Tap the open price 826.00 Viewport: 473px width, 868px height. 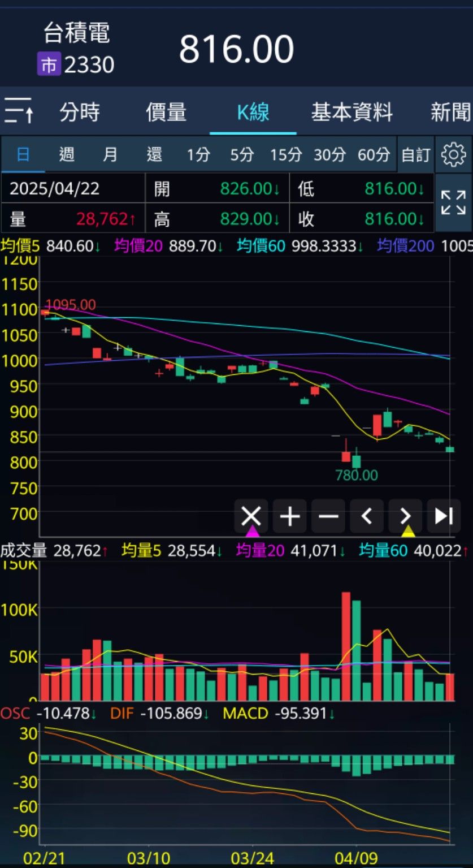tap(250, 188)
